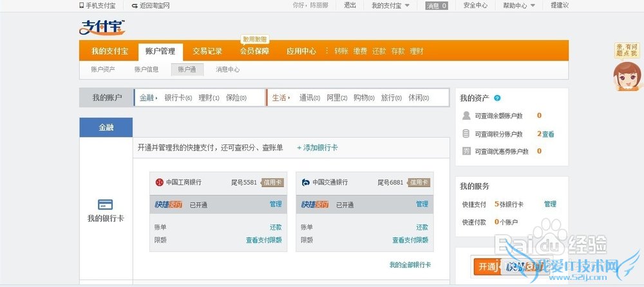Click 查看支付限额 for the ICBC card
The width and height of the screenshot is (644, 287).
coord(264,240)
